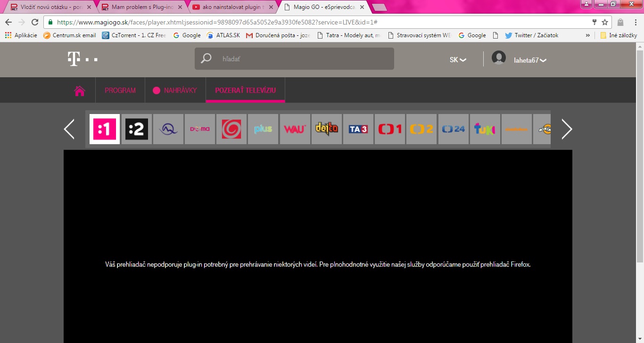Show hidden bookmarks with the » chevron
This screenshot has width=644, height=343.
click(588, 35)
